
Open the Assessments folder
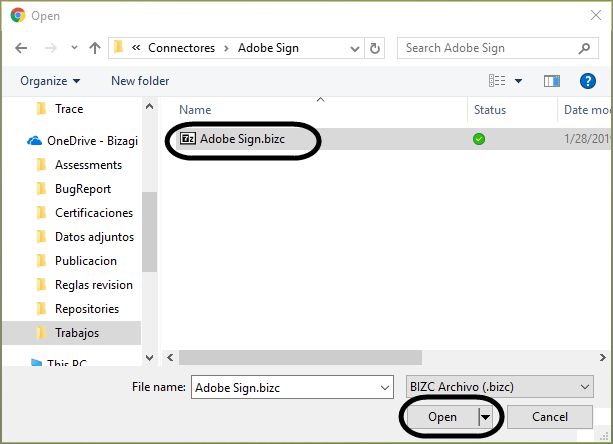pyautogui.click(x=88, y=165)
